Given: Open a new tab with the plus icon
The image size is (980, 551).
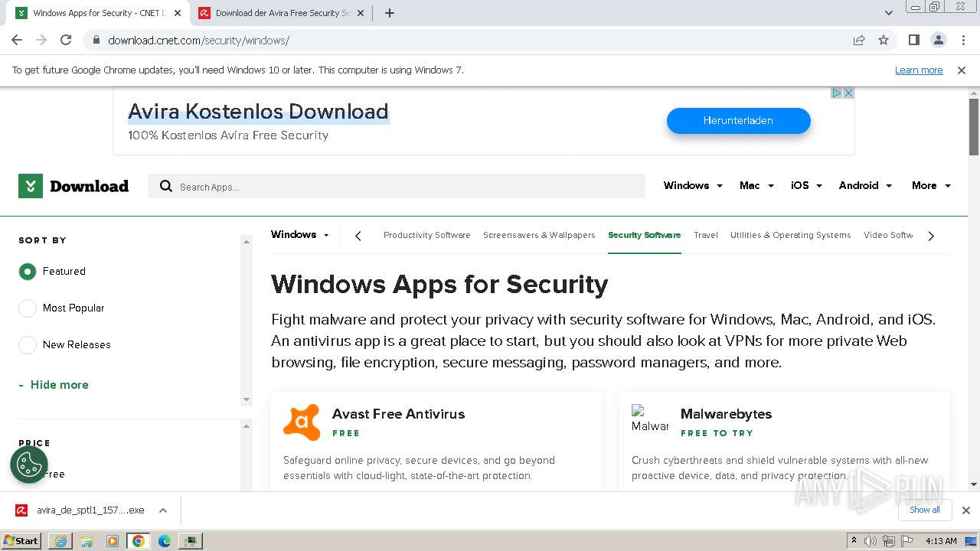Looking at the screenshot, I should (390, 13).
